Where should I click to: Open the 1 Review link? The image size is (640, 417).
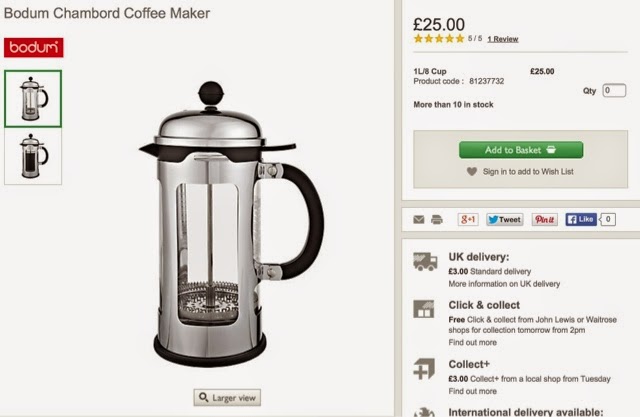pos(503,39)
